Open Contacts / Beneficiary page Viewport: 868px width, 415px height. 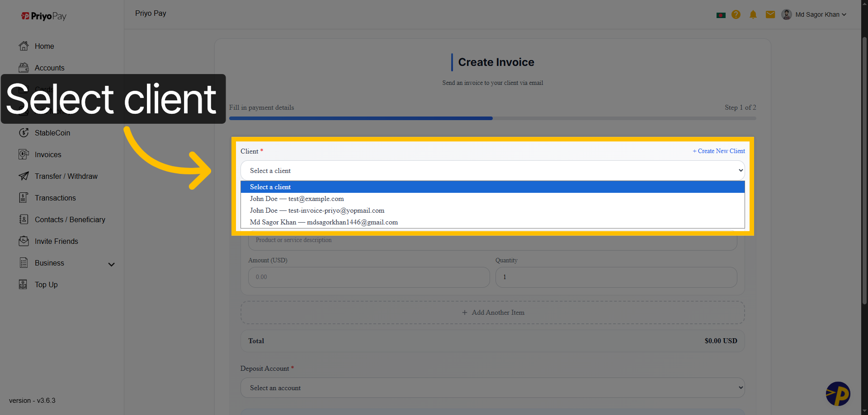coord(69,219)
